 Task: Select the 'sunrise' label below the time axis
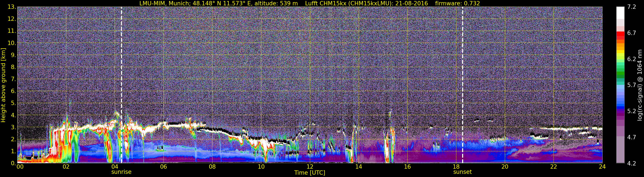pos(121,172)
